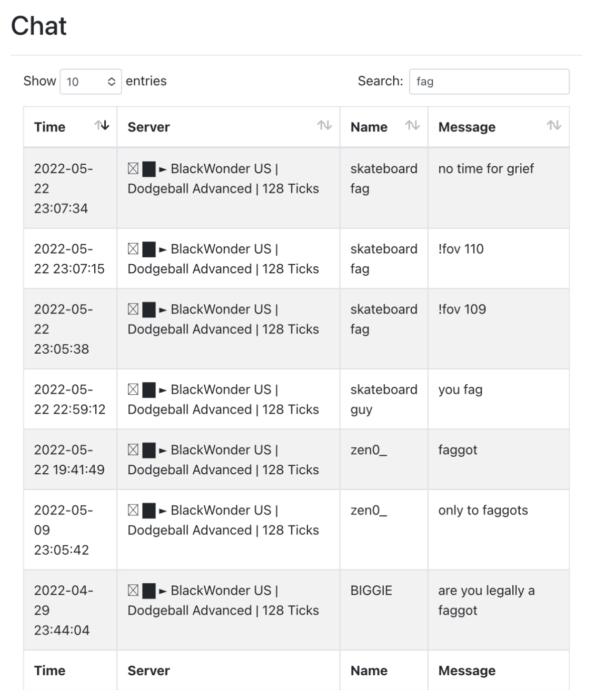The image size is (616, 690).
Task: Click the Message column header text
Action: click(466, 127)
